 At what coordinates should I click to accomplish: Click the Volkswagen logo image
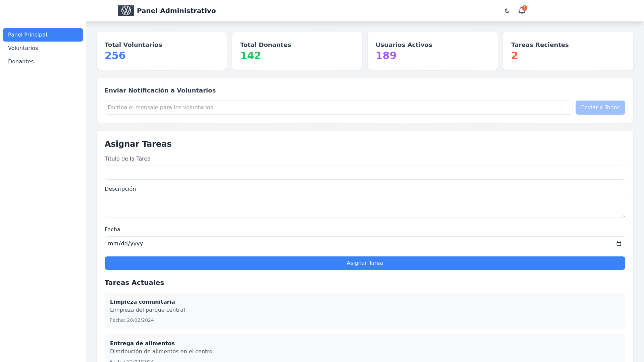click(x=126, y=11)
